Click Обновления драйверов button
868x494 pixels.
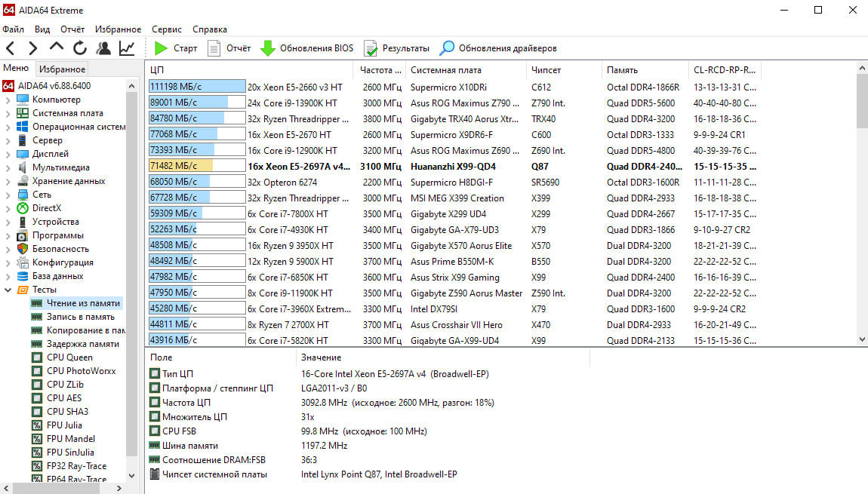click(498, 48)
